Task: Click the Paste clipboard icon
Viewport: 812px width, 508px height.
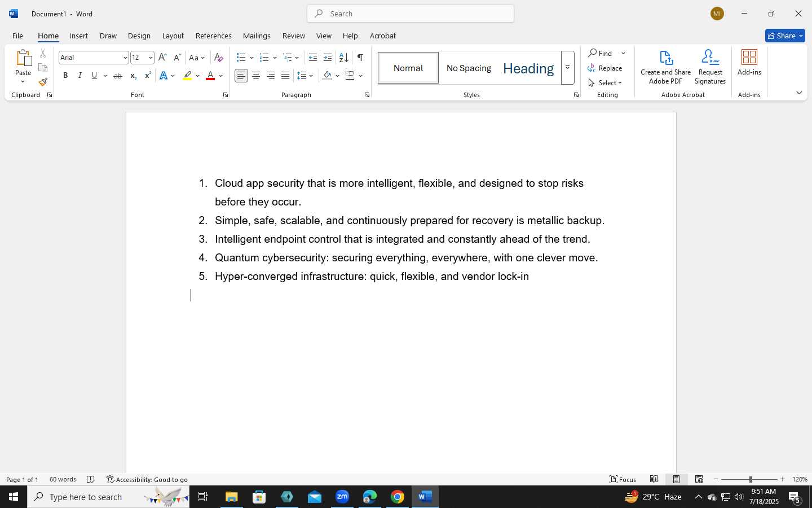Action: (23, 58)
